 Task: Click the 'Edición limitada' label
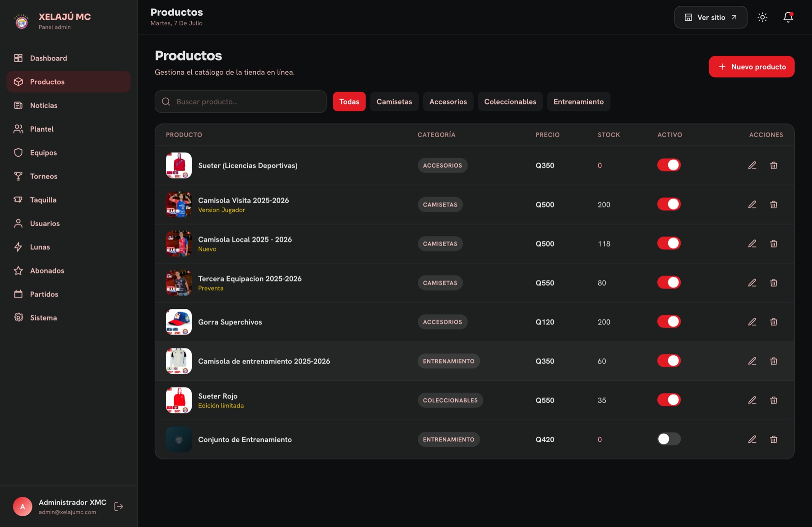pos(221,406)
